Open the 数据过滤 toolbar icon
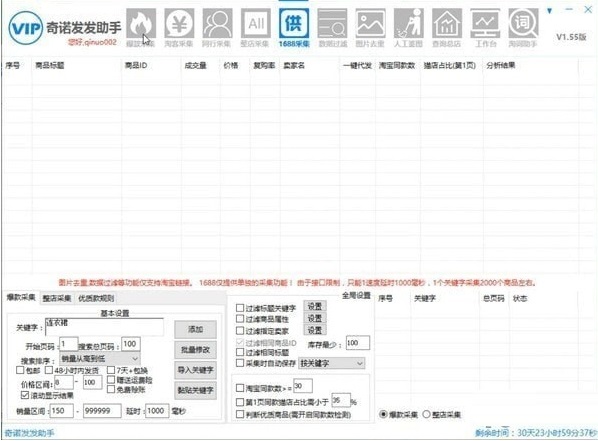 coord(332,24)
